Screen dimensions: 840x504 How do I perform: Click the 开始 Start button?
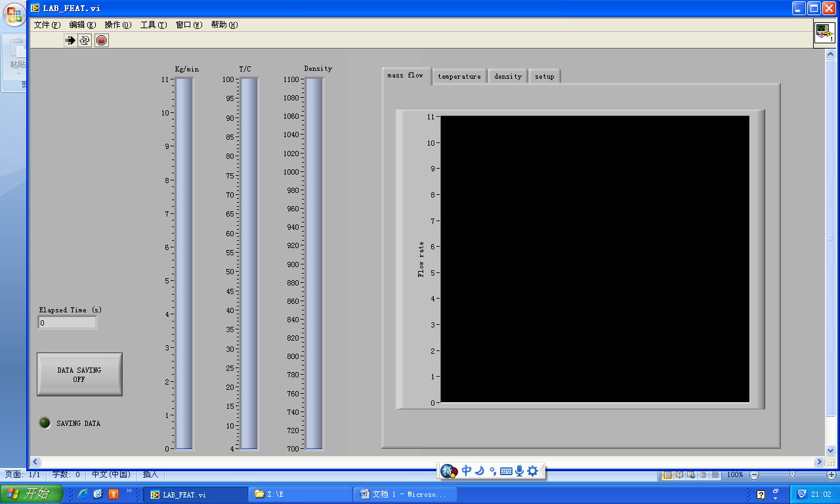(31, 494)
